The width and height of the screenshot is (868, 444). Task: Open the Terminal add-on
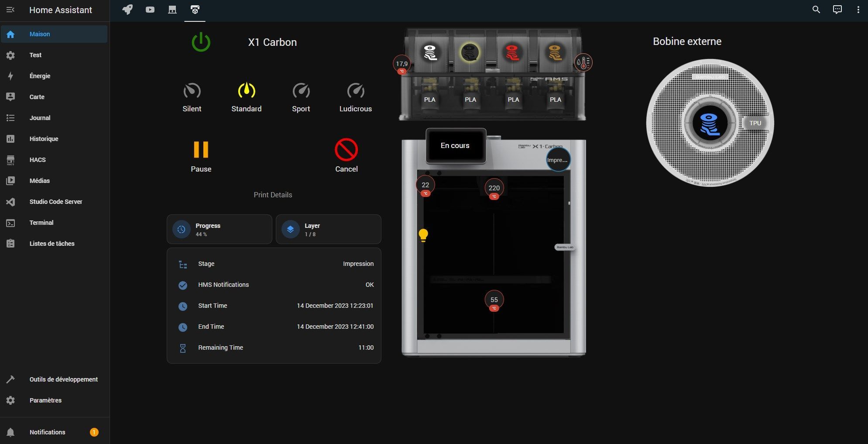[54, 223]
